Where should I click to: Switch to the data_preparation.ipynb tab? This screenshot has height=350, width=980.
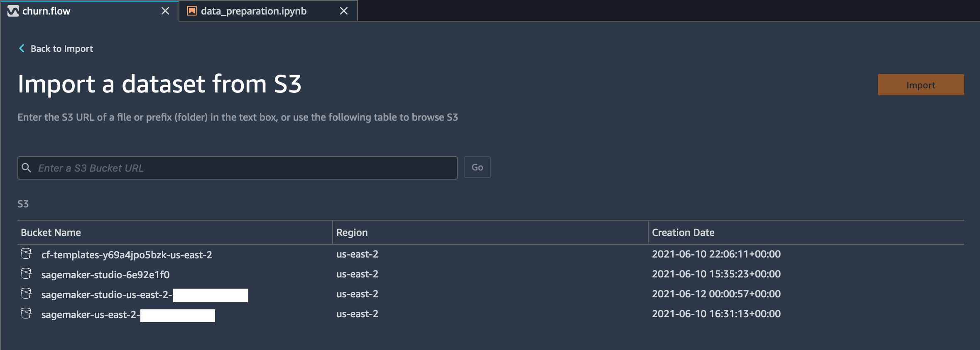click(x=254, y=11)
